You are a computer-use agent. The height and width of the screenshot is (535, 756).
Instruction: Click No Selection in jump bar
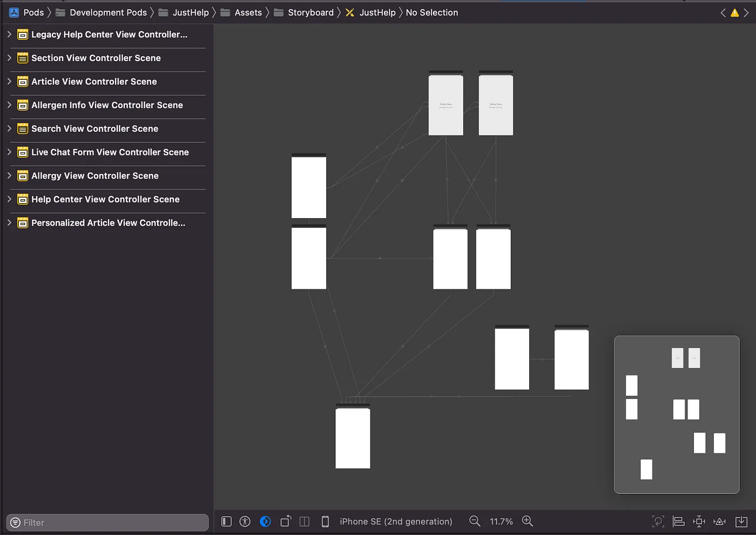[x=432, y=12]
